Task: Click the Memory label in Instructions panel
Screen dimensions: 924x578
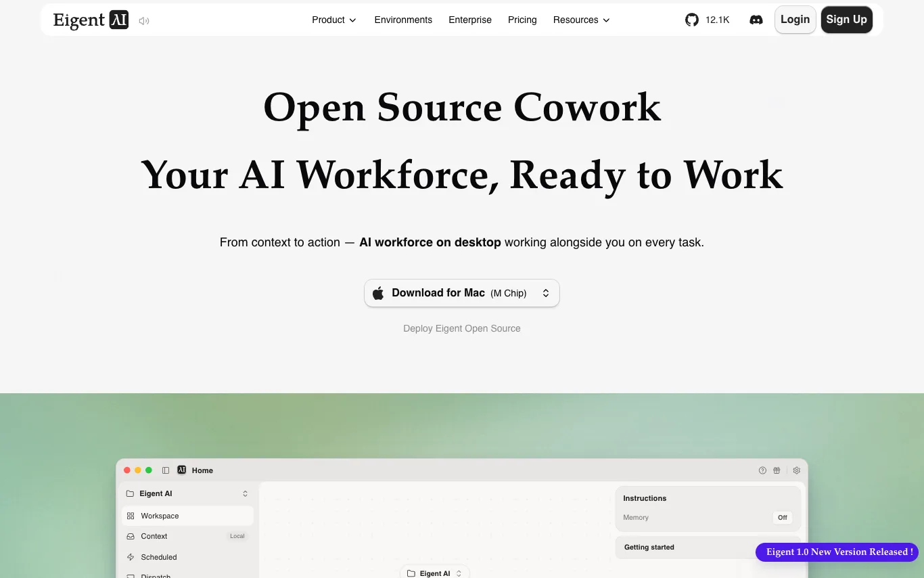Action: [636, 518]
